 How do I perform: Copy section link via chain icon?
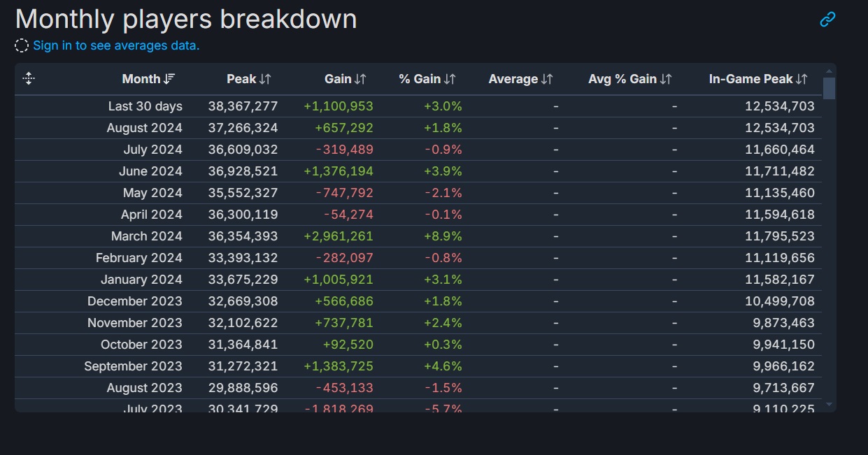827,20
